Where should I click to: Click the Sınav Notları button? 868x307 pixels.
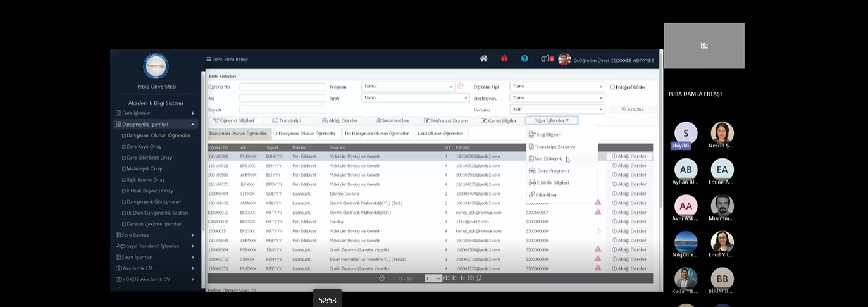coord(392,120)
